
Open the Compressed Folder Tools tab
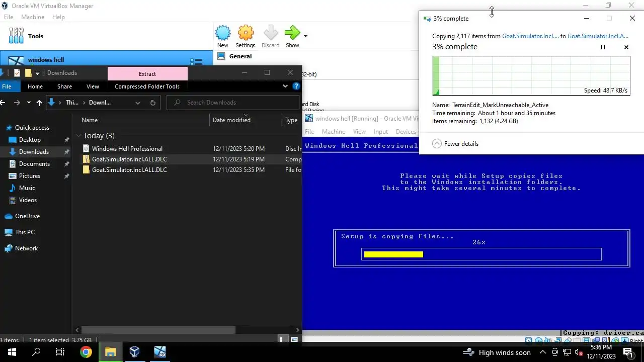click(x=147, y=86)
